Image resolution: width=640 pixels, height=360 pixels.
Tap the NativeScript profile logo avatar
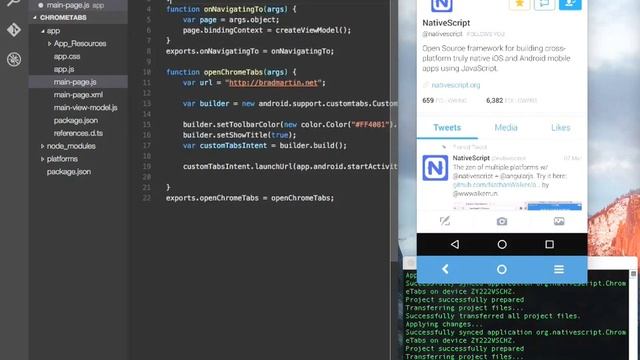tap(442, 5)
